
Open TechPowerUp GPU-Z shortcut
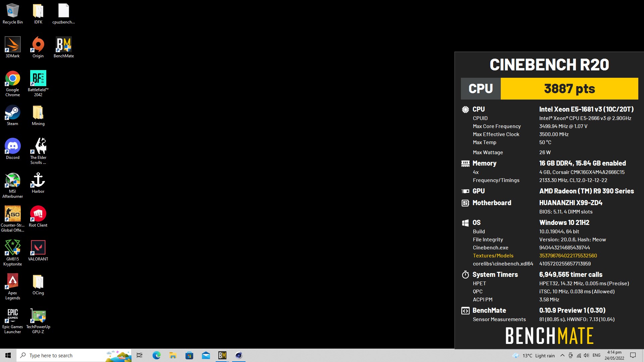(38, 321)
